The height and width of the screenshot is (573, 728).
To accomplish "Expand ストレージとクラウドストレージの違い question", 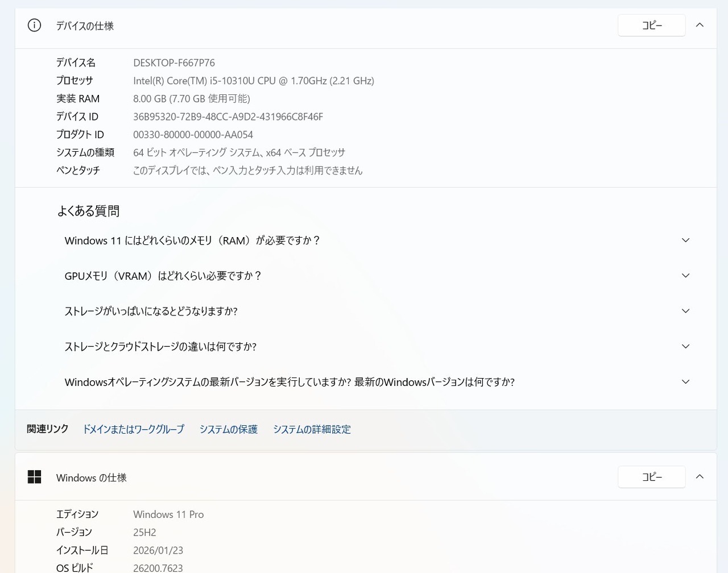I will [x=685, y=347].
